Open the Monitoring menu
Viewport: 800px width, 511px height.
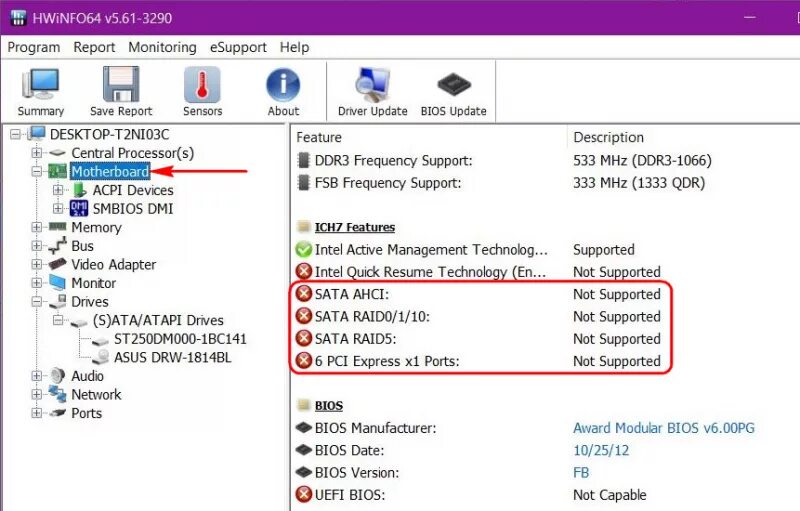(162, 47)
